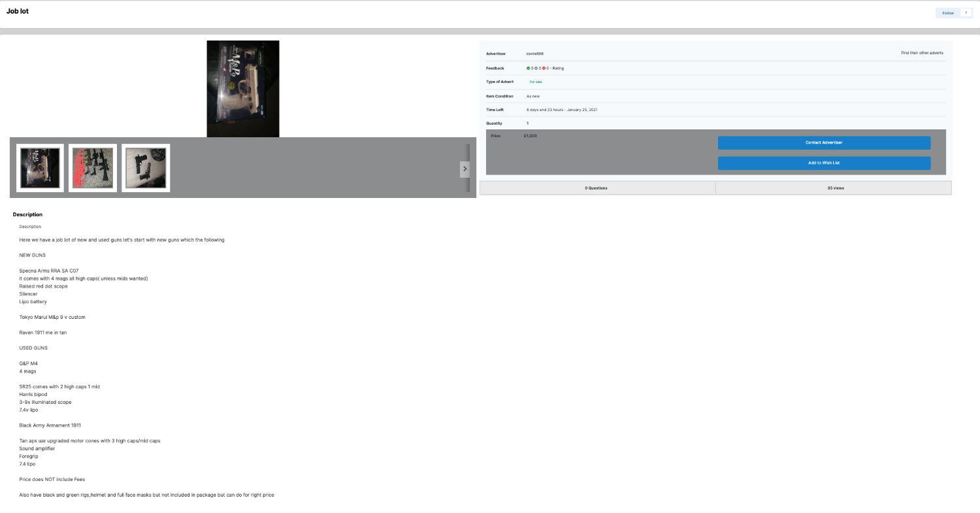Click the grey neutral feedback icon
This screenshot has height=513, width=980.
(x=536, y=68)
